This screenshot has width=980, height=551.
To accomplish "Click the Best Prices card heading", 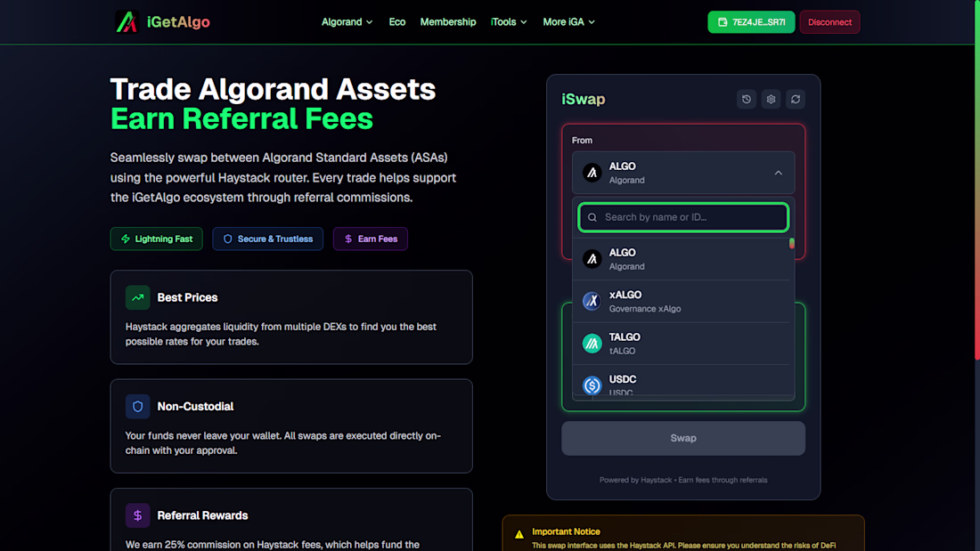I will click(187, 297).
